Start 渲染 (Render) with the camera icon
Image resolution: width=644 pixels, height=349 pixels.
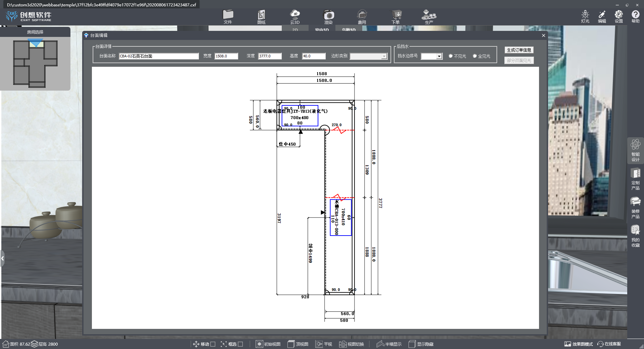(x=328, y=16)
